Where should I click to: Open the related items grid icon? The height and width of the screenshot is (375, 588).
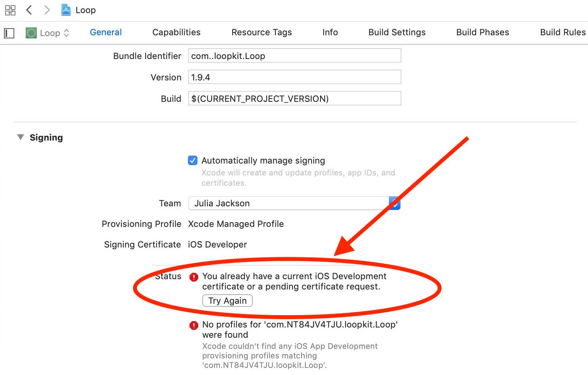10,10
